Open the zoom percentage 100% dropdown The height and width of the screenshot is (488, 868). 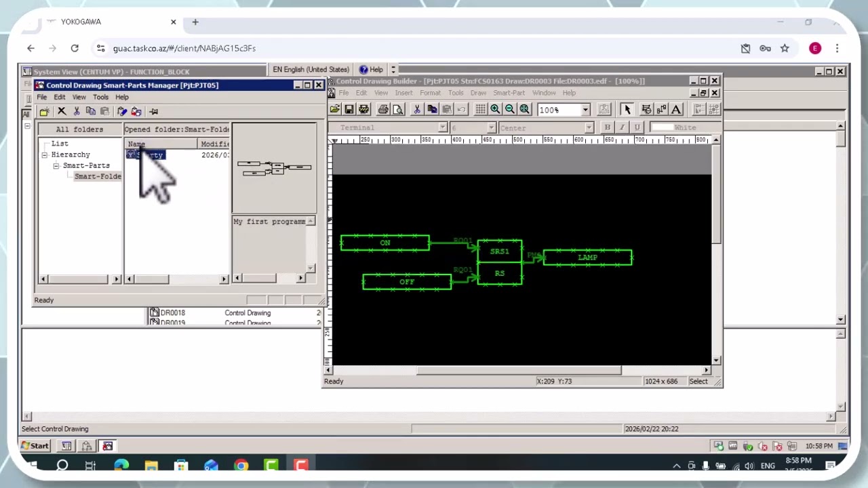586,110
